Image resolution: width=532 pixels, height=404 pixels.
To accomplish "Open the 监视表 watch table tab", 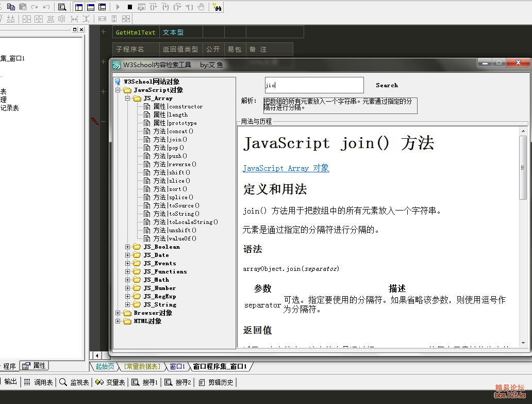I will point(74,382).
